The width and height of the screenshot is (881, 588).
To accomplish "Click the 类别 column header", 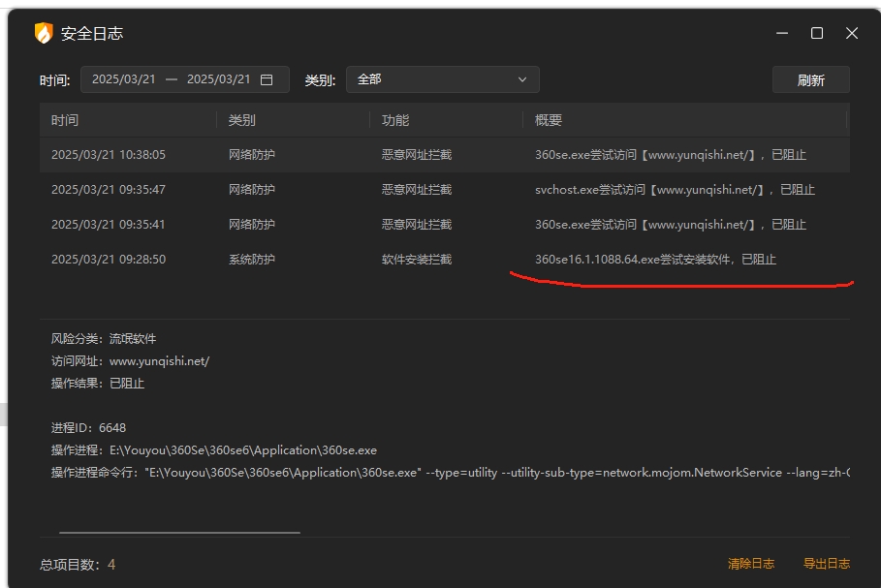I will (x=242, y=120).
